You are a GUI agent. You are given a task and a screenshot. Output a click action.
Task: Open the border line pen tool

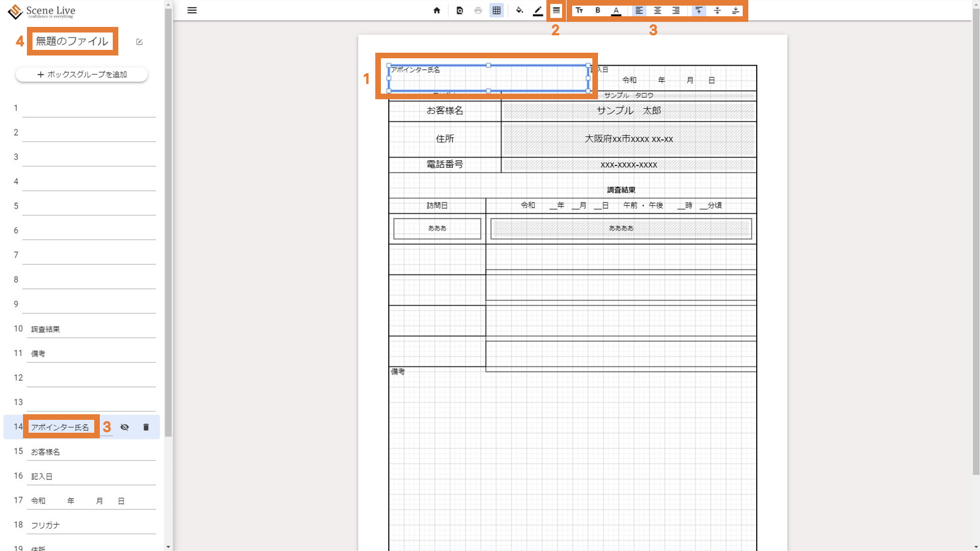coord(537,11)
